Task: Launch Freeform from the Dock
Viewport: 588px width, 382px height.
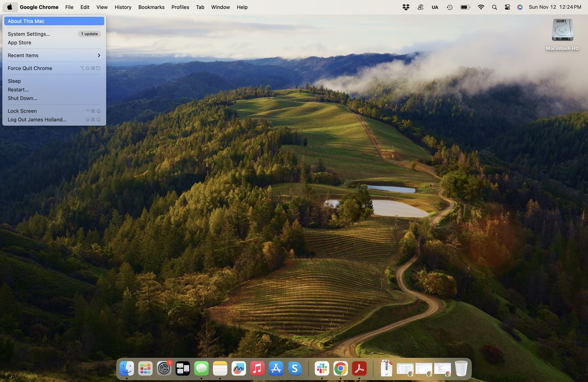Action: click(x=239, y=368)
